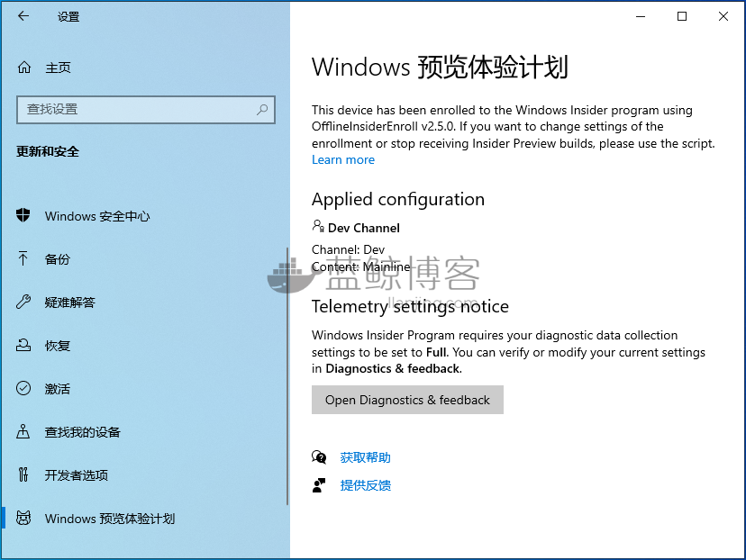Click Open Diagnostics & feedback button

[407, 400]
